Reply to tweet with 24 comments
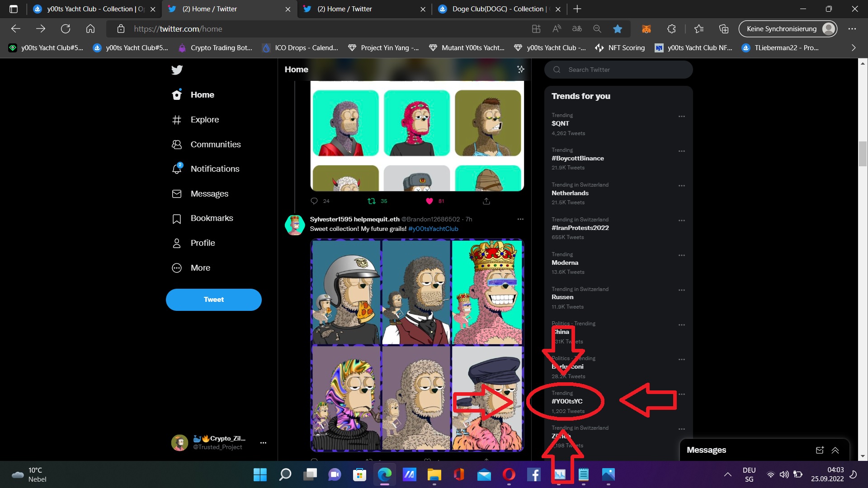The image size is (868, 488). 314,201
